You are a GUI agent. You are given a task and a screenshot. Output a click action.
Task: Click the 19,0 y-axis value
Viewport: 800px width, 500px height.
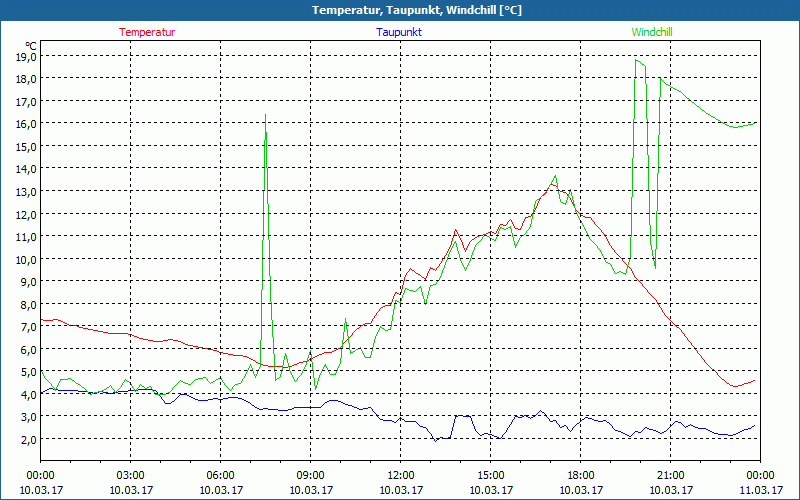[27, 56]
